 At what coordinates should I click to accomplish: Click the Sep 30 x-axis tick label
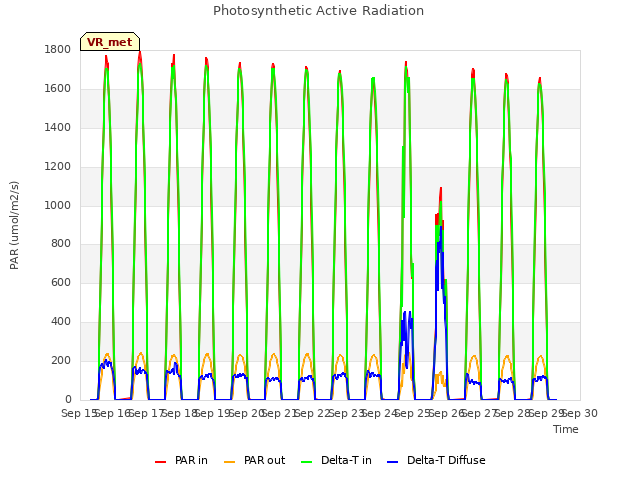point(580,413)
